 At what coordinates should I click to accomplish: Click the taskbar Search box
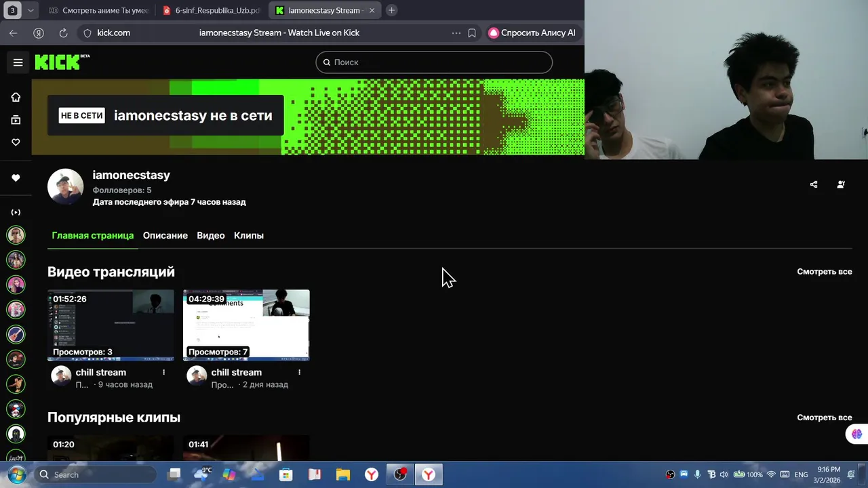click(x=96, y=474)
